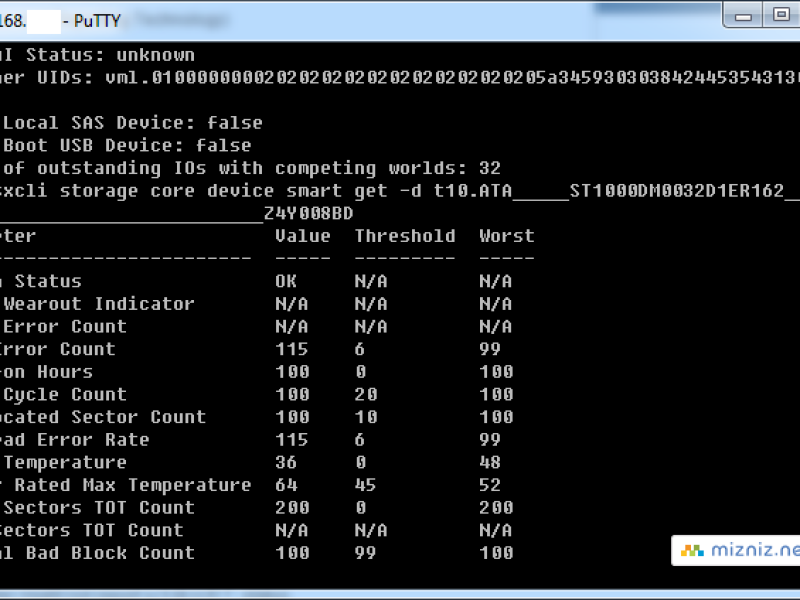Click the 'Worst' column header
The height and width of the screenshot is (600, 800).
click(x=507, y=236)
